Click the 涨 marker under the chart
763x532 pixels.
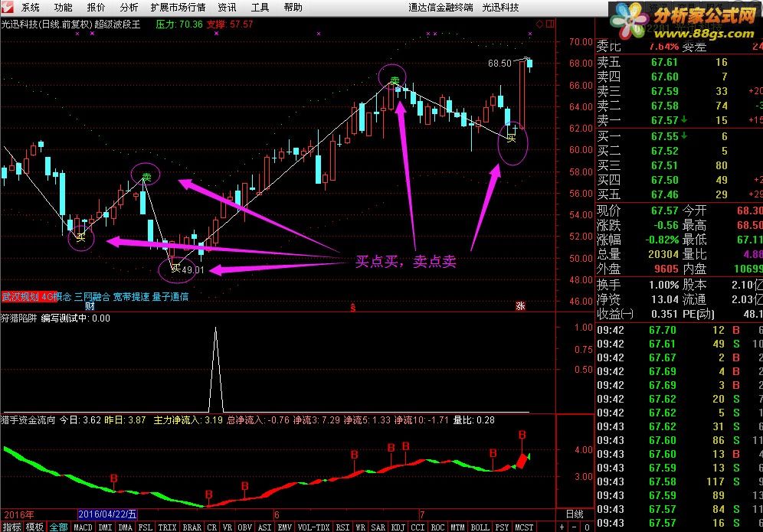(x=520, y=306)
